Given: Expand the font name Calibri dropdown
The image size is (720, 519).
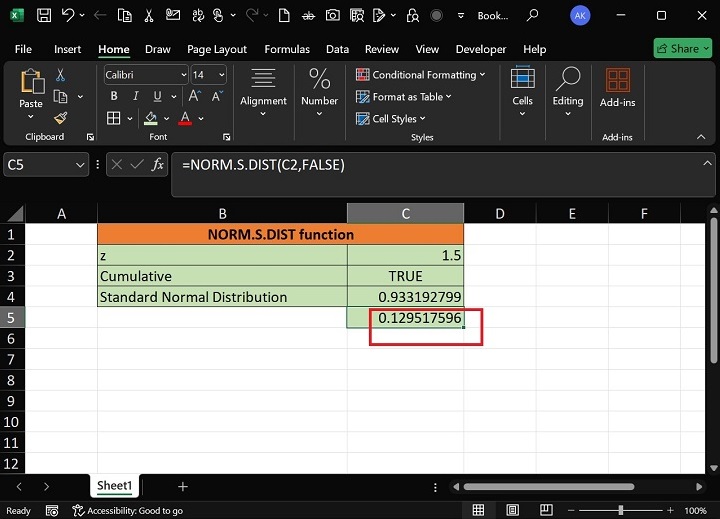Looking at the screenshot, I should coord(183,75).
